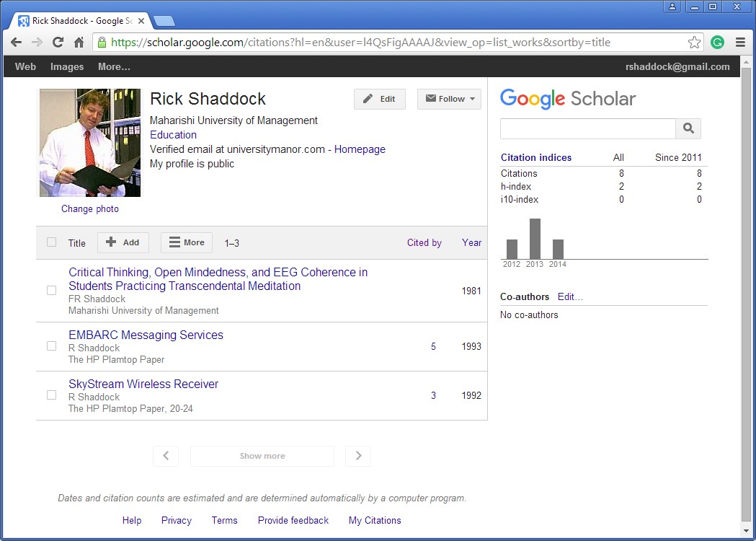Image resolution: width=756 pixels, height=541 pixels.
Task: Sort the articles by Title column
Action: click(76, 243)
